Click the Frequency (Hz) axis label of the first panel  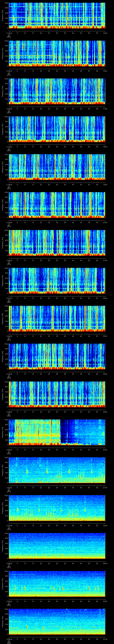pyautogui.click(x=2, y=16)
